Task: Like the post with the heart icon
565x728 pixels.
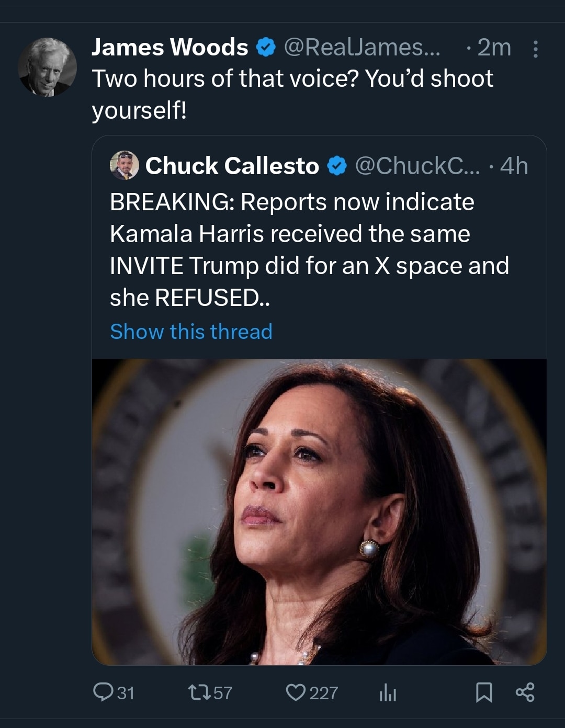Action: (x=296, y=692)
